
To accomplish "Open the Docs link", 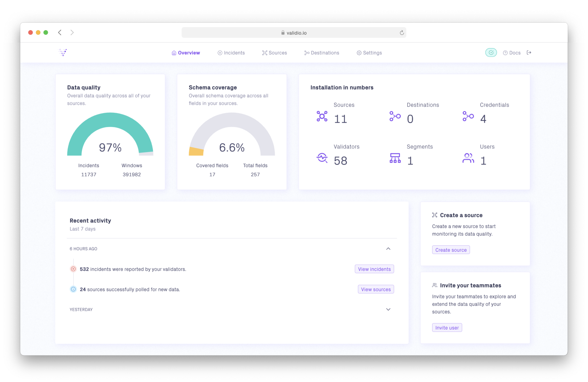I will tap(512, 53).
